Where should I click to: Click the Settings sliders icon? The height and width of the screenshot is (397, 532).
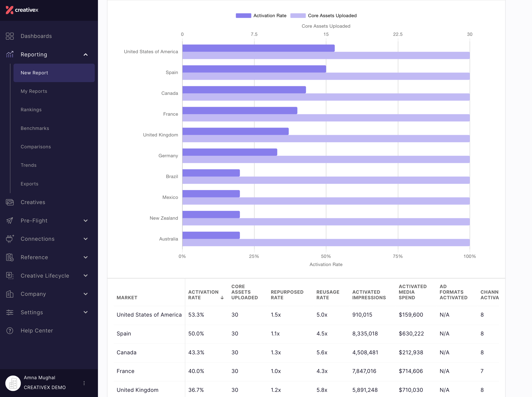pyautogui.click(x=10, y=312)
